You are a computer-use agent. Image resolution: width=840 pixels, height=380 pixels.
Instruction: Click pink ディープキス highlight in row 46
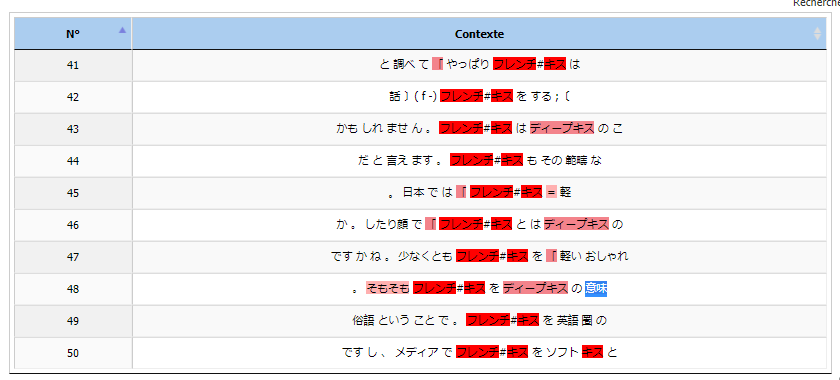pos(576,224)
